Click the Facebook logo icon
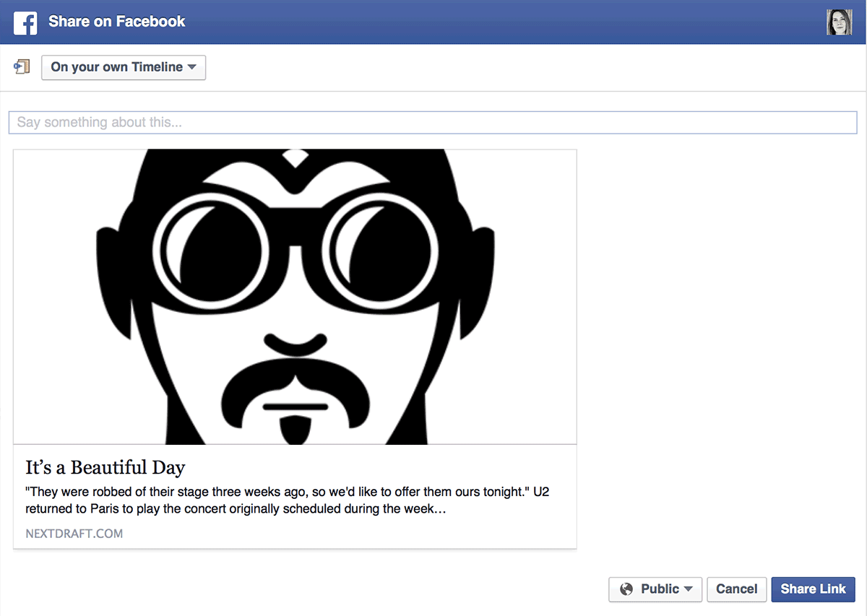The height and width of the screenshot is (616, 867). [25, 22]
